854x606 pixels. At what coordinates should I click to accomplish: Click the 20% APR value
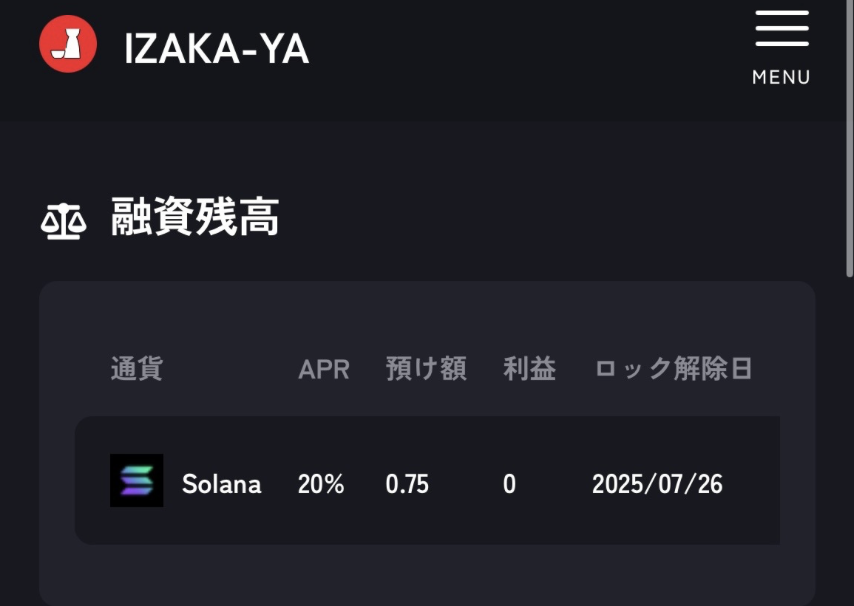coord(321,484)
